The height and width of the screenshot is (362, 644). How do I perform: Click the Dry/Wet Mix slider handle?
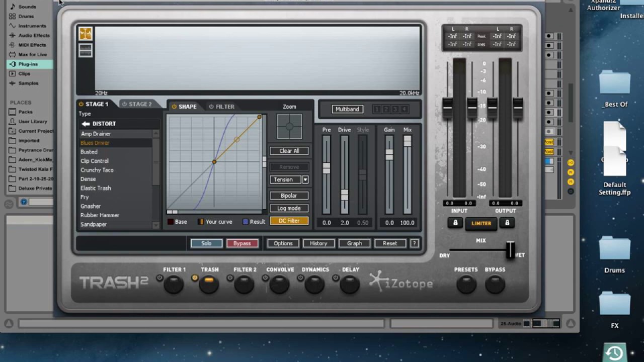pos(511,250)
